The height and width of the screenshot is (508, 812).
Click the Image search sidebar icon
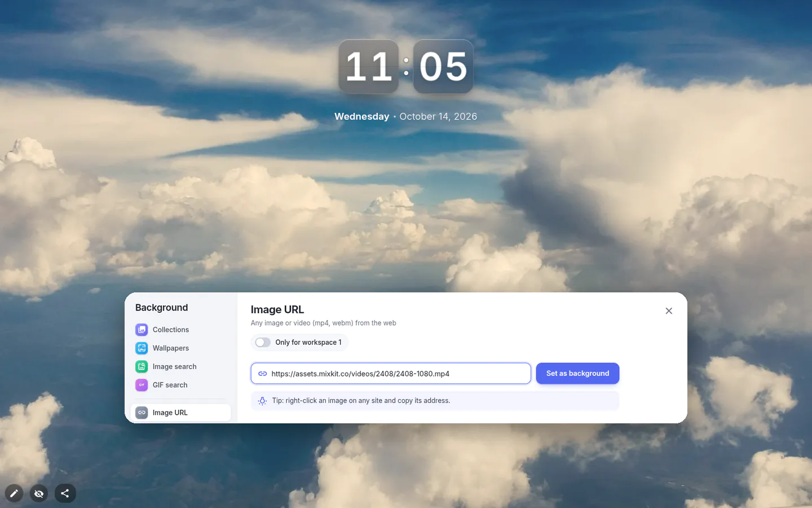[142, 366]
